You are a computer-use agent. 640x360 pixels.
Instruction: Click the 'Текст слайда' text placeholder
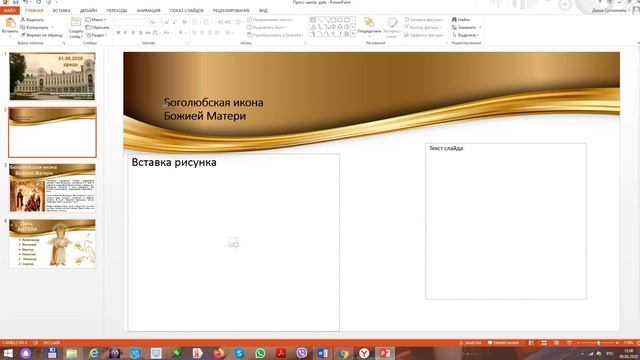pyautogui.click(x=506, y=221)
